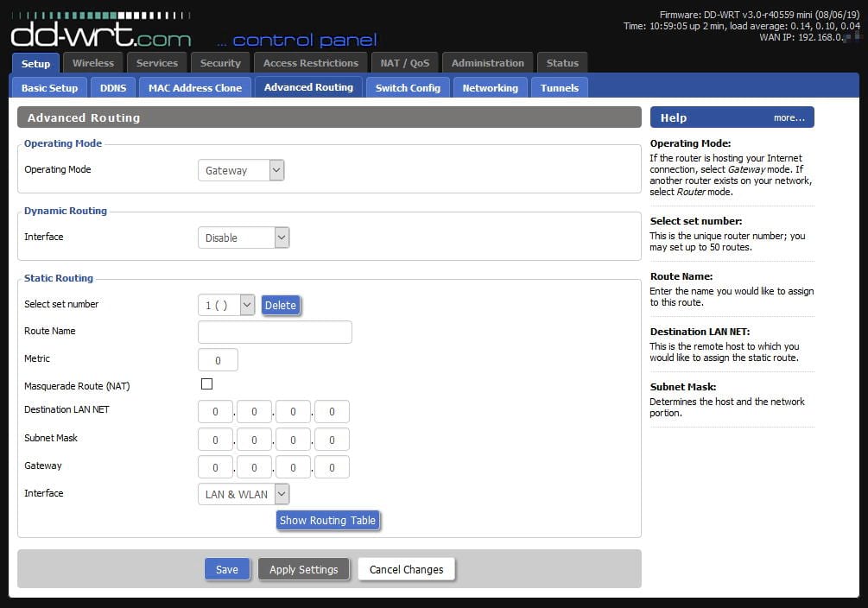
Task: Focus Gateway first octet field
Action: coord(215,467)
